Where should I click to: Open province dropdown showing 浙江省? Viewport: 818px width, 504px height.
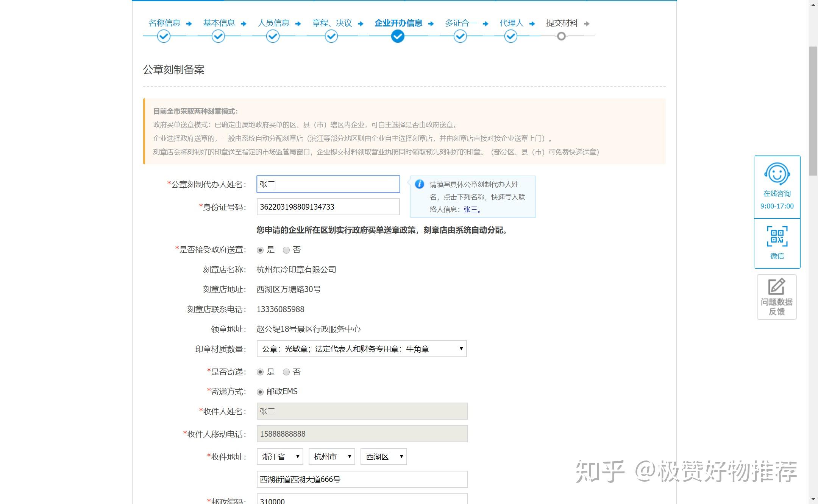coord(280,457)
